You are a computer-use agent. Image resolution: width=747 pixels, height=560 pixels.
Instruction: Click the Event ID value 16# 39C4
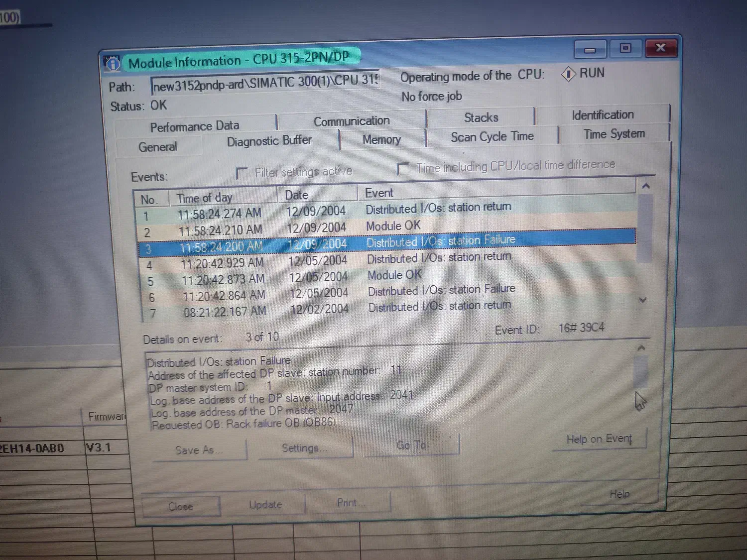(x=581, y=328)
